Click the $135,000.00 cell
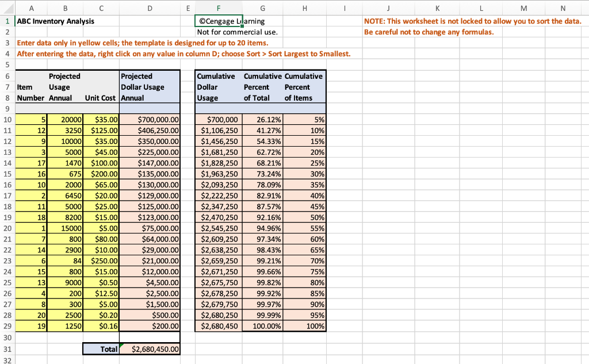This screenshot has height=364, width=589. point(150,174)
